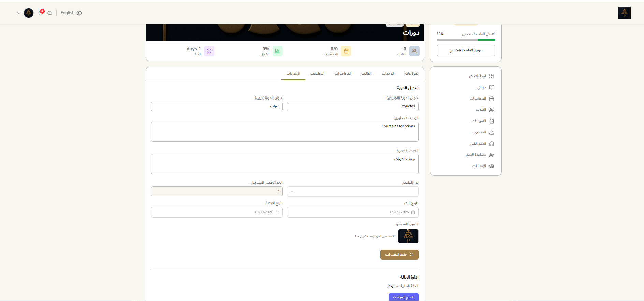
Task: Open المحاضرات calendar icon in the sidebar
Action: point(492,99)
